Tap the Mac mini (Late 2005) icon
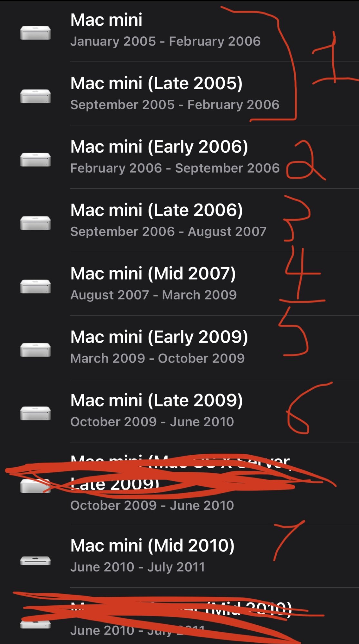Image resolution: width=359 pixels, height=644 pixels. point(35,96)
